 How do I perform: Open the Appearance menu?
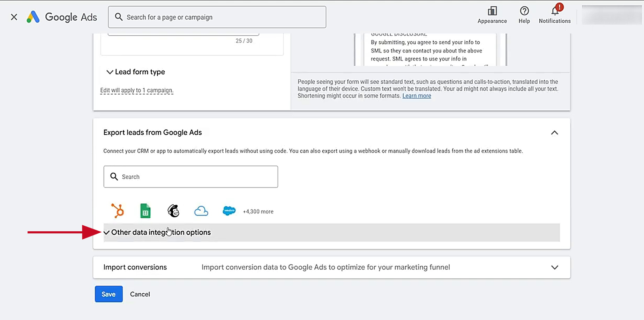(492, 15)
